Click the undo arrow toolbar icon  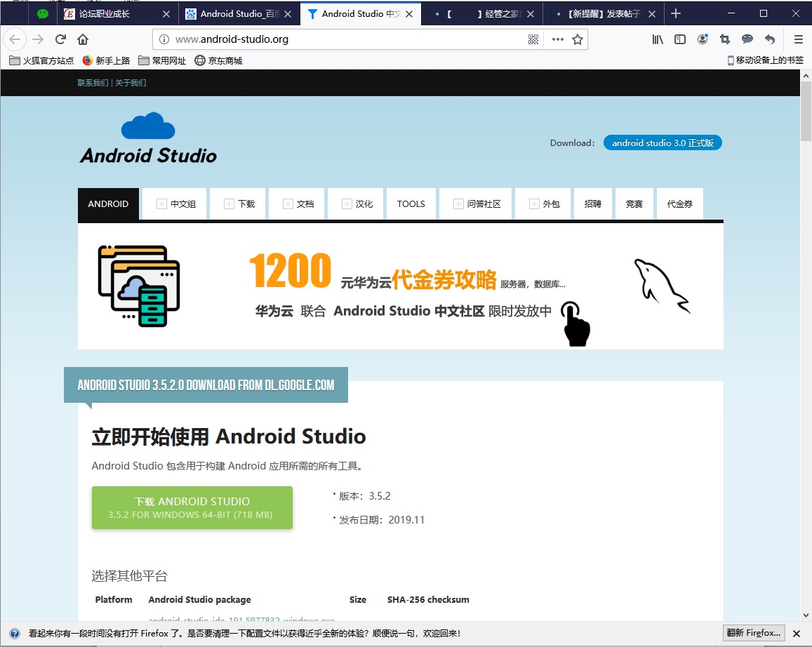point(770,39)
